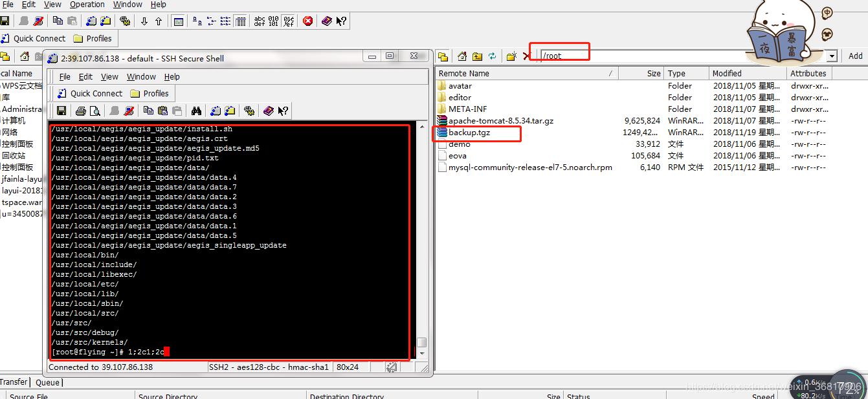Select backup.tgz in the remote file list

[x=469, y=133]
